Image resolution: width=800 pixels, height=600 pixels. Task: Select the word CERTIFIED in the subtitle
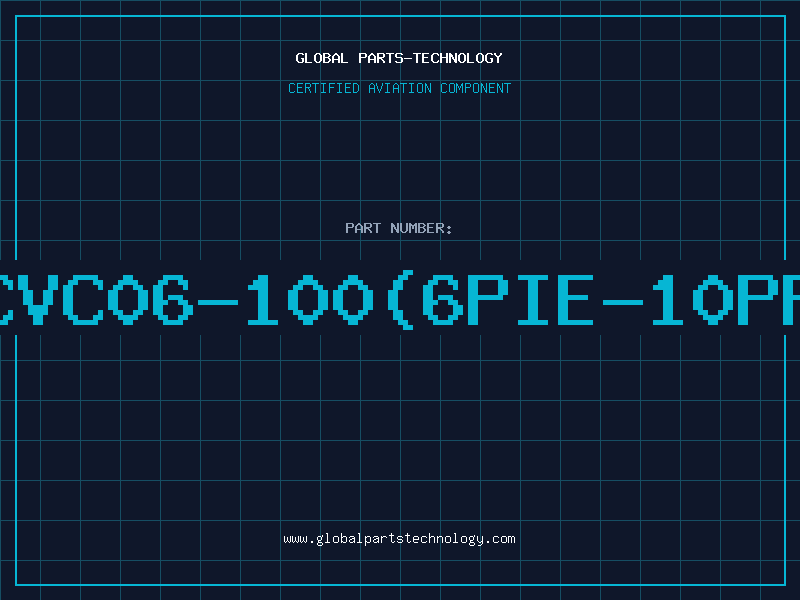click(324, 88)
